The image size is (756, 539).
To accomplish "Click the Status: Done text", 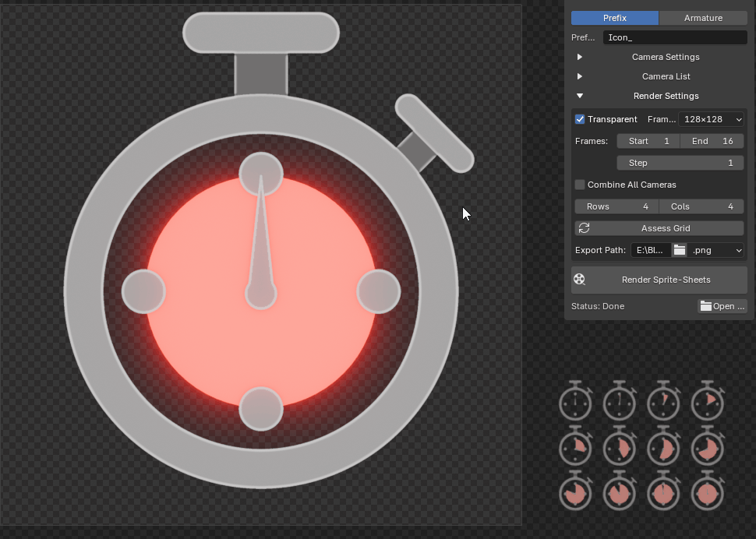I will (598, 306).
